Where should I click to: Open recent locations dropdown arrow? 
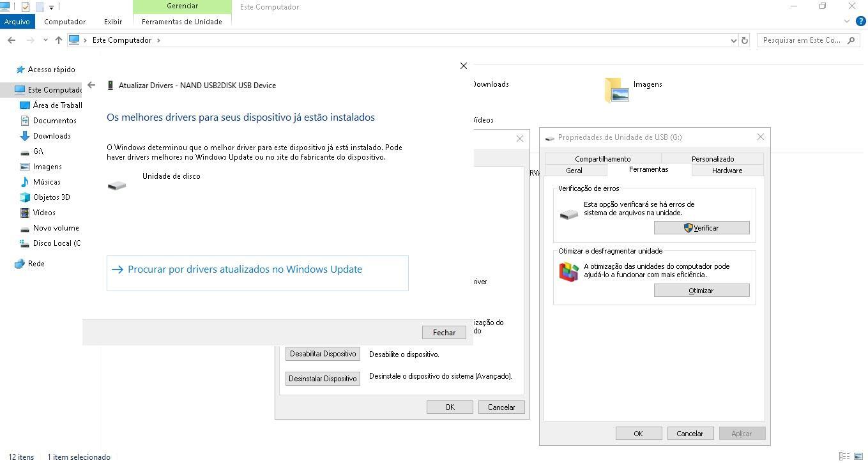click(45, 40)
